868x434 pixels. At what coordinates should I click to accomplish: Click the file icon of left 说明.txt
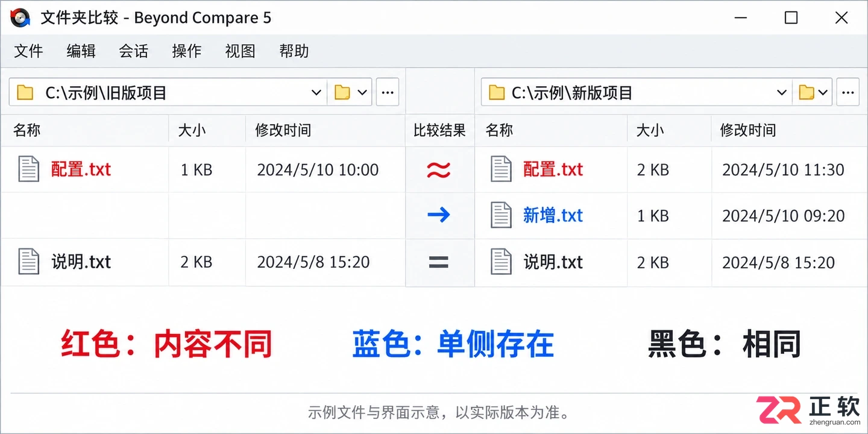(29, 262)
